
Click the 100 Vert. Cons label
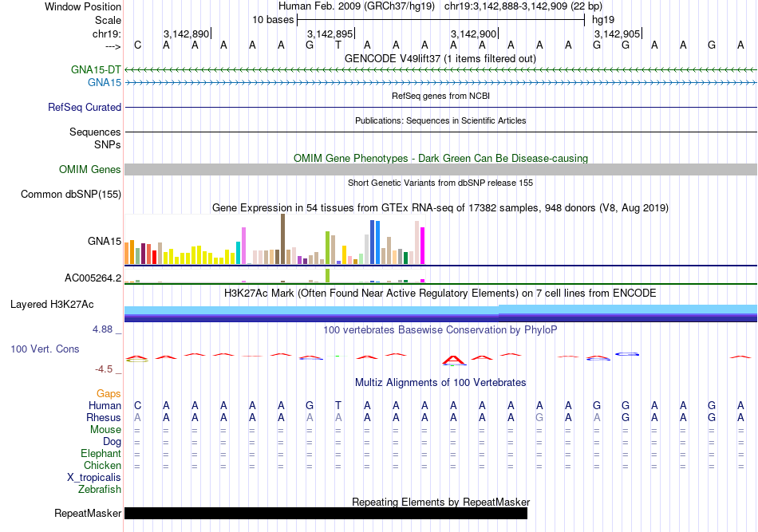(45, 349)
